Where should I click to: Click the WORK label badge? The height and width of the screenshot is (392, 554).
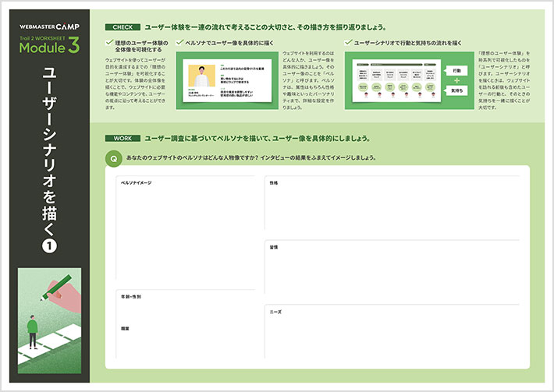pos(123,138)
